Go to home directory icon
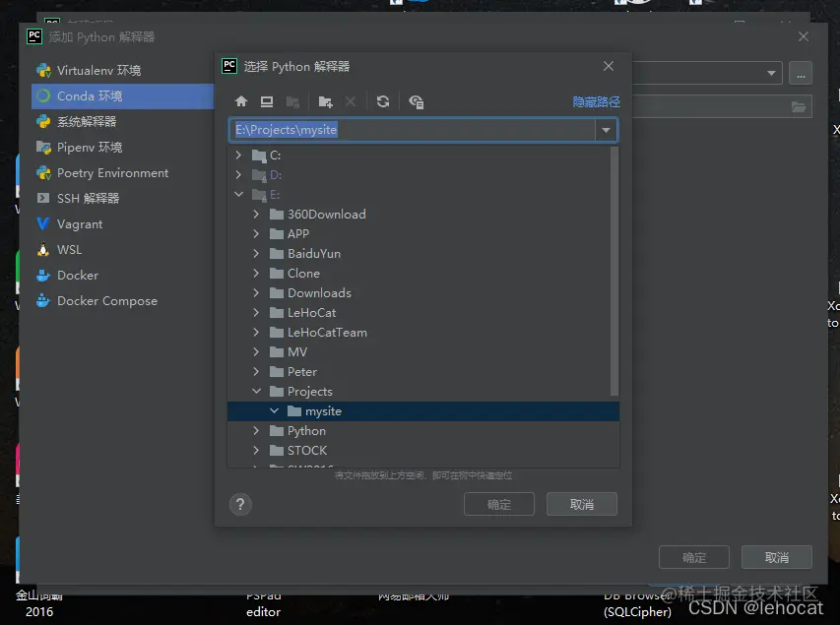Screen dimensions: 840x625 click(241, 101)
